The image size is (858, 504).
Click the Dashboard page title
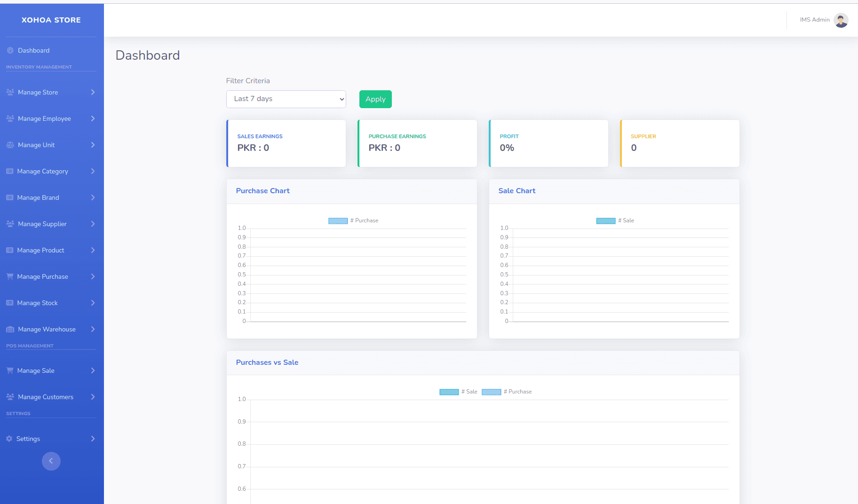(148, 55)
